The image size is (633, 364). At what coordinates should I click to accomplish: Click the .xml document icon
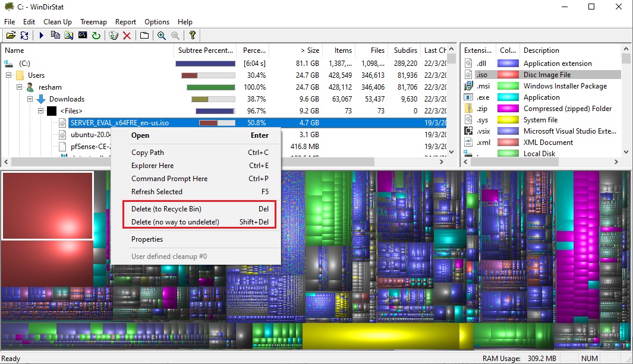[x=468, y=143]
